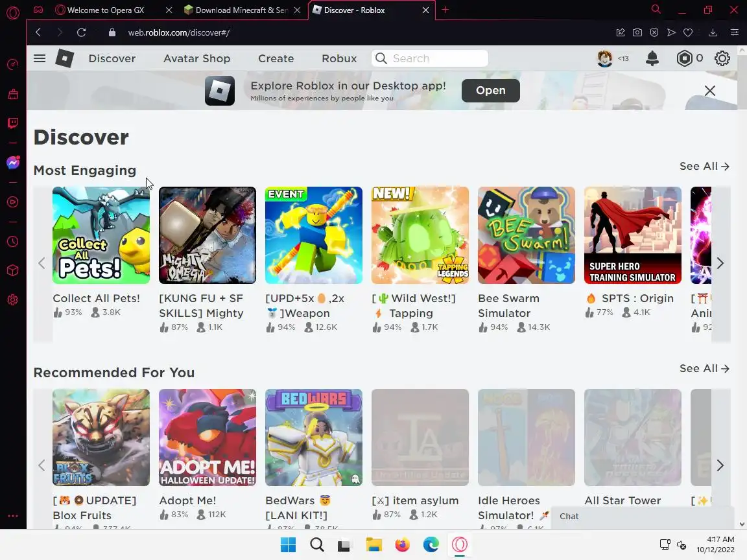See All Recommended For You games

(x=704, y=369)
